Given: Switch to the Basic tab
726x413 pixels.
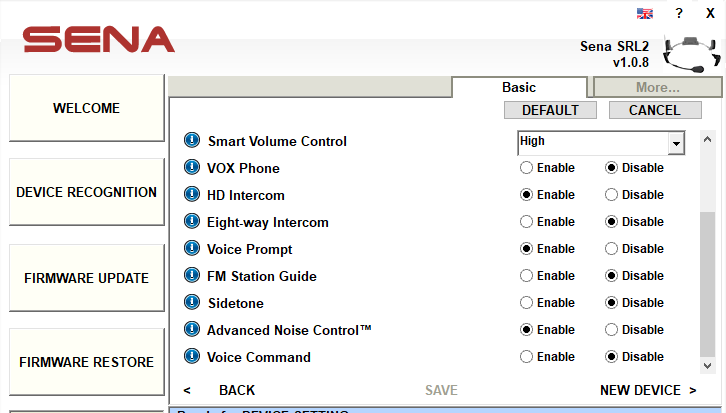Looking at the screenshot, I should click(519, 88).
